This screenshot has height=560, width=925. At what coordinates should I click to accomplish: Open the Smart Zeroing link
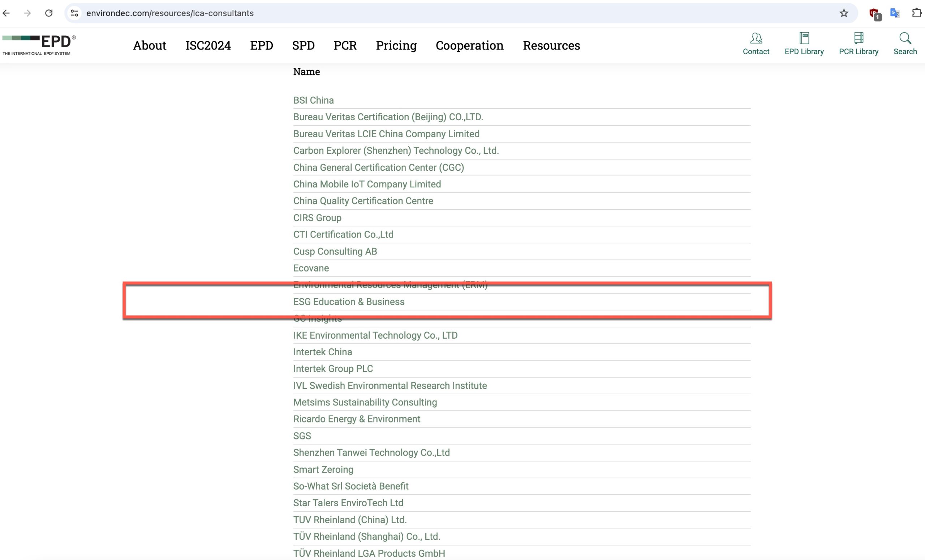323,470
